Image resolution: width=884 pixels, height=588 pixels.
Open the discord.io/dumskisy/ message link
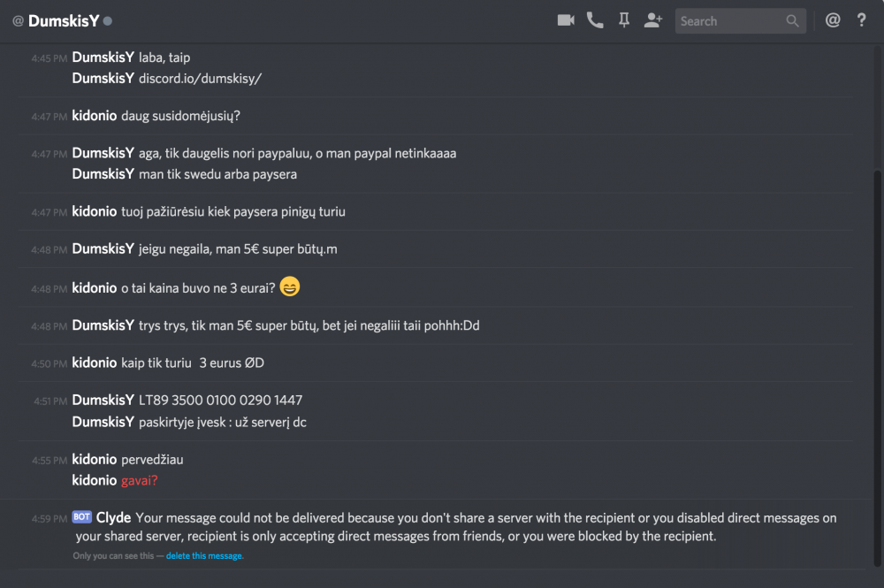(x=200, y=78)
